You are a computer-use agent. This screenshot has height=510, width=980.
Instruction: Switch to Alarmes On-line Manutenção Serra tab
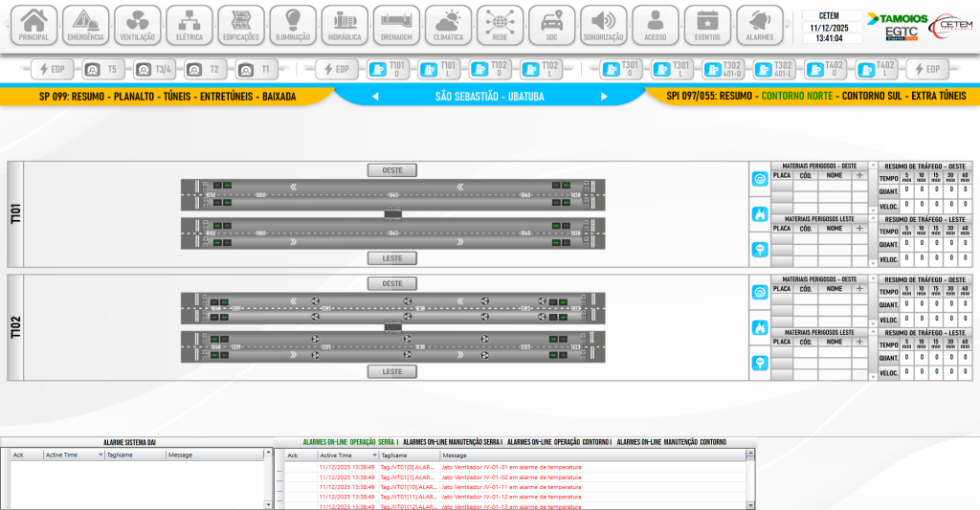click(453, 442)
